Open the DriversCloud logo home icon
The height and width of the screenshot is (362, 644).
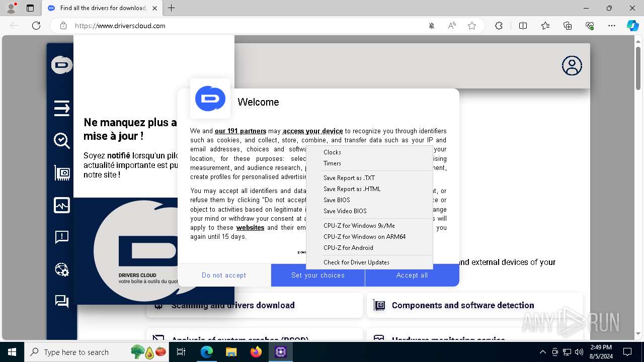(62, 65)
